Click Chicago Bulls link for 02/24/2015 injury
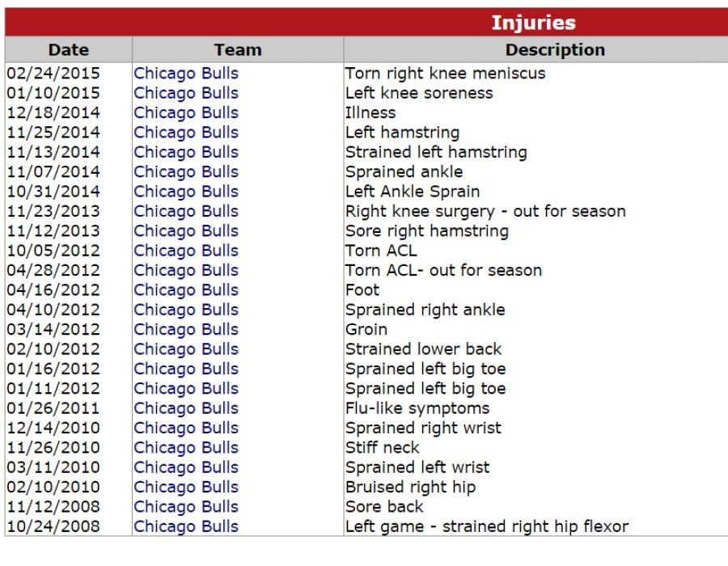 point(186,74)
